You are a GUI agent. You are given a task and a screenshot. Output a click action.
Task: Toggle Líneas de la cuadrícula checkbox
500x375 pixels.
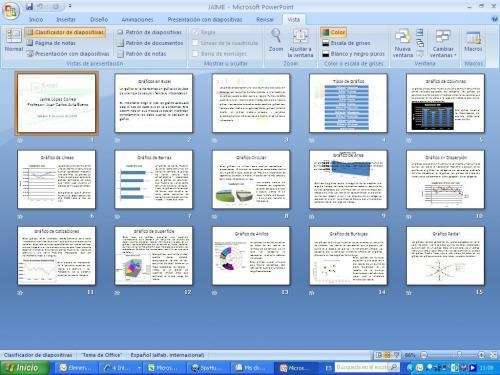196,43
